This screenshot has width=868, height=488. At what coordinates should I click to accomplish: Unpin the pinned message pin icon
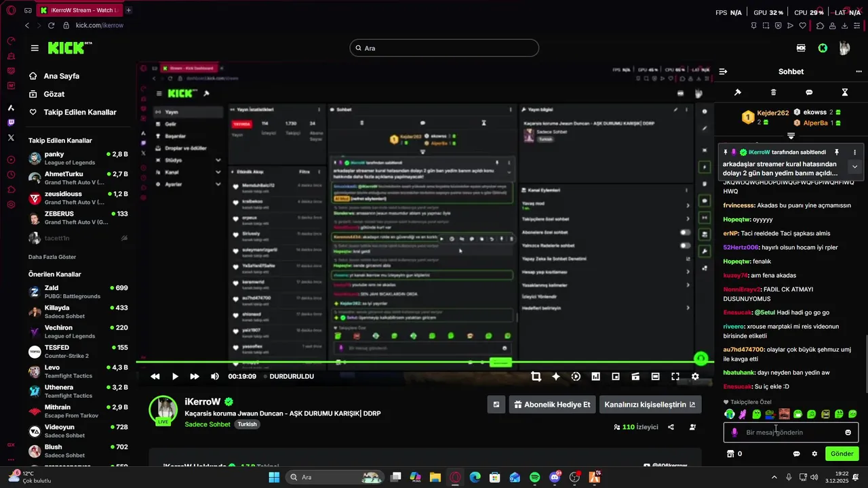(837, 152)
